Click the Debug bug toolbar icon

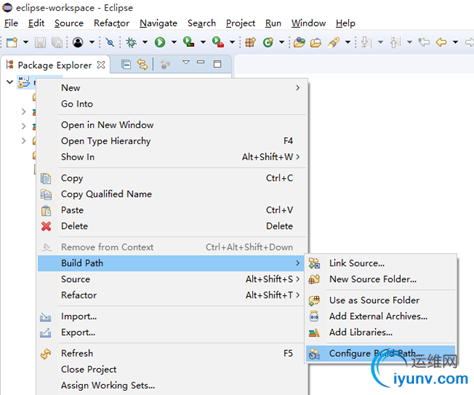131,42
